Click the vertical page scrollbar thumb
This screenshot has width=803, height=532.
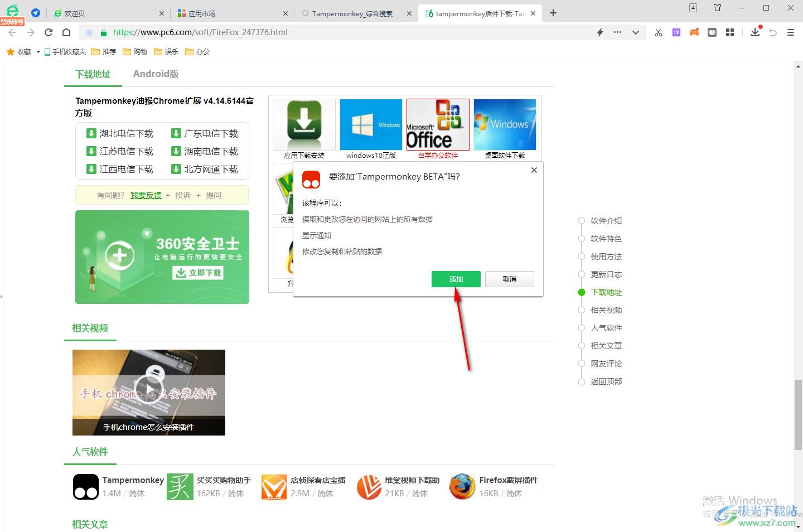pos(798,414)
